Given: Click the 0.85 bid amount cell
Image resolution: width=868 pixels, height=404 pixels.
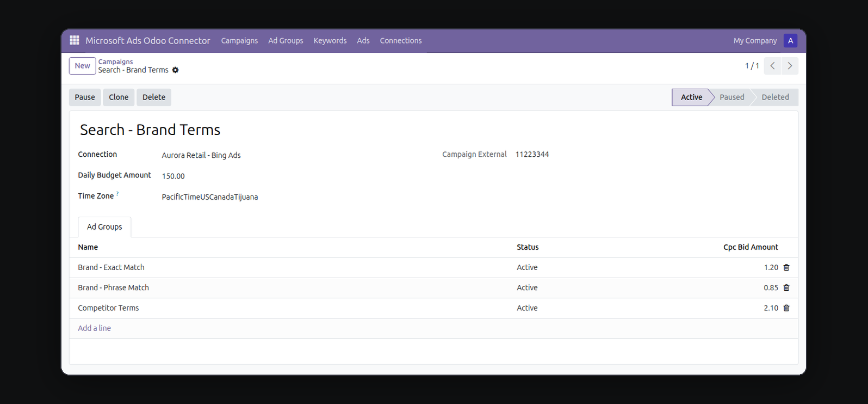Looking at the screenshot, I should point(771,287).
